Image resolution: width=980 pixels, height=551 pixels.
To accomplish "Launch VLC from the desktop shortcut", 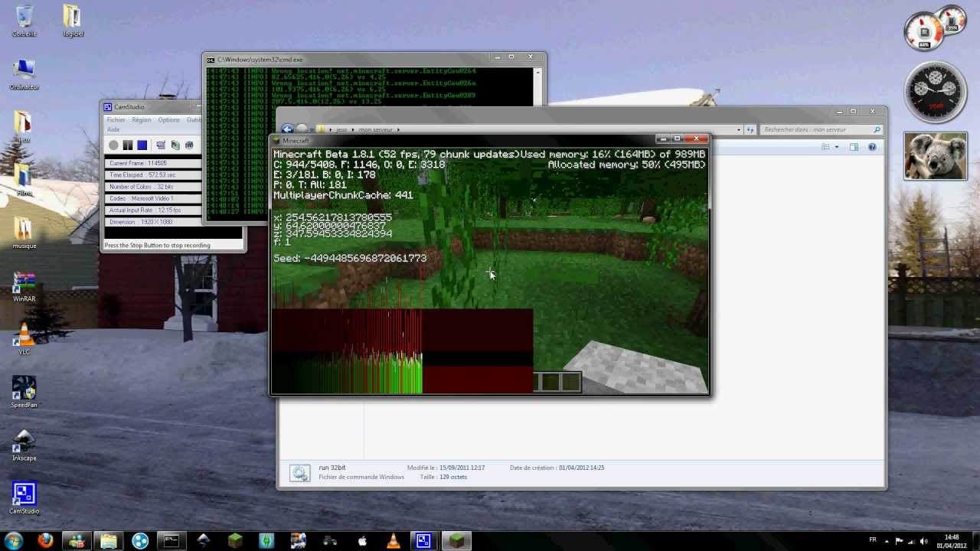I will tap(24, 339).
